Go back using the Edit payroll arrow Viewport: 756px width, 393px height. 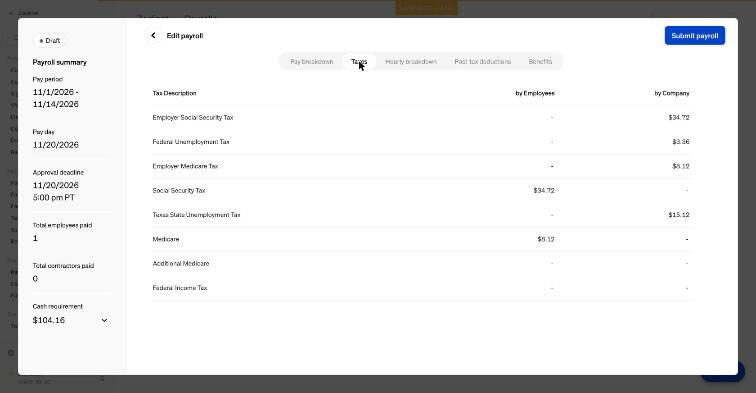pos(153,36)
